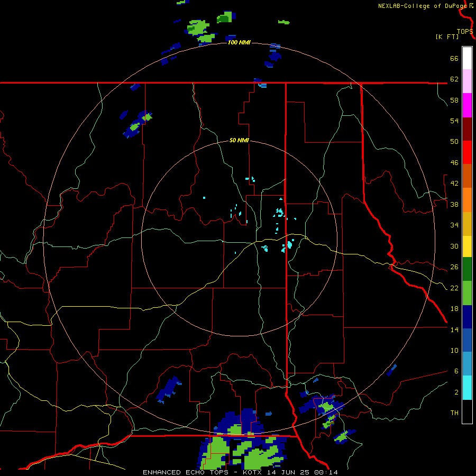Click the legend value 30

pyautogui.click(x=454, y=246)
